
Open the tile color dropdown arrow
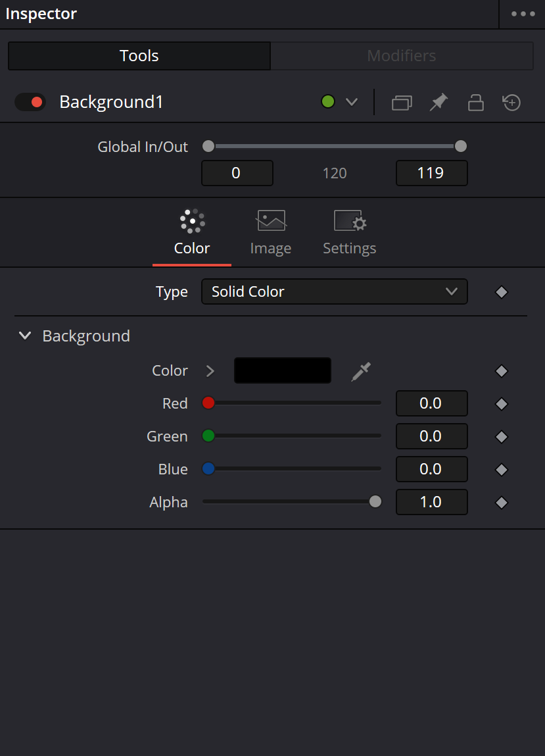coord(352,102)
